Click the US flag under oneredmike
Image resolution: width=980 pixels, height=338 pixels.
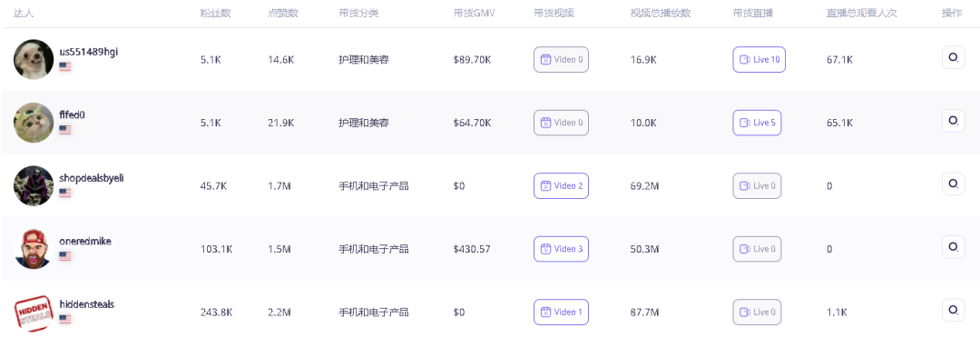65,256
